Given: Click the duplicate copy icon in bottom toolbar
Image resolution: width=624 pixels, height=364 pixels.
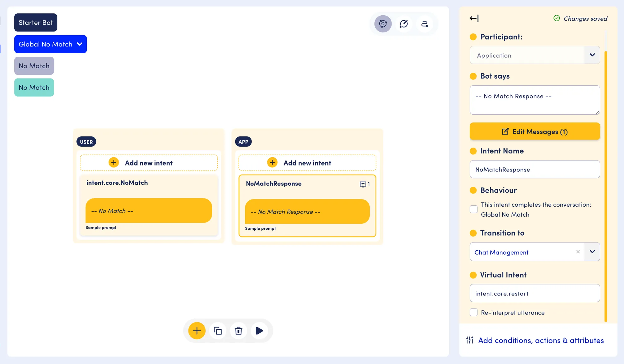Looking at the screenshot, I should click(x=218, y=331).
